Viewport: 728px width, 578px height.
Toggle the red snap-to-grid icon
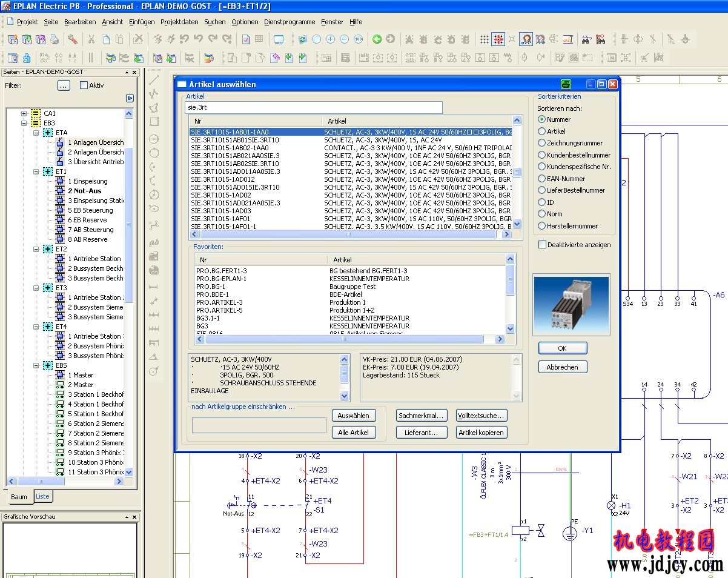(498, 39)
